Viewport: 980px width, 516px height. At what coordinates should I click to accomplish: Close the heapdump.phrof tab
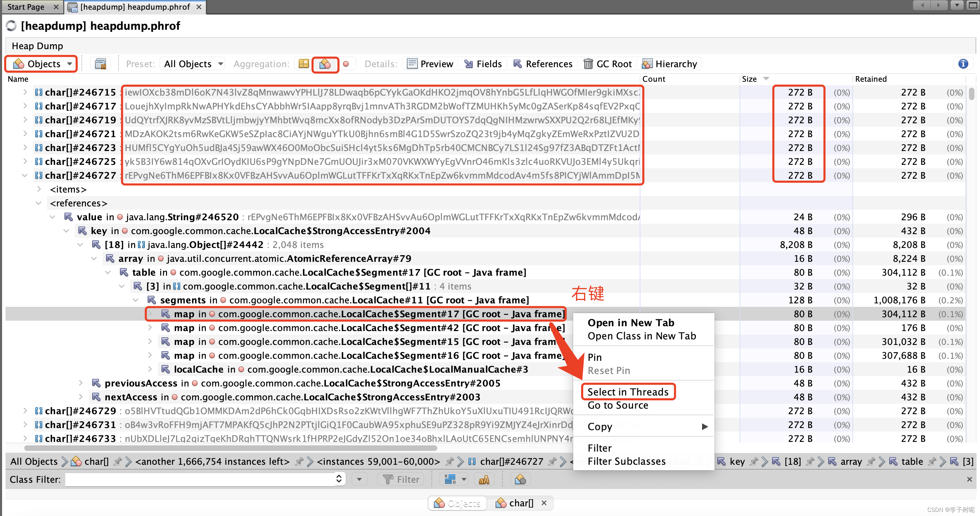point(199,7)
